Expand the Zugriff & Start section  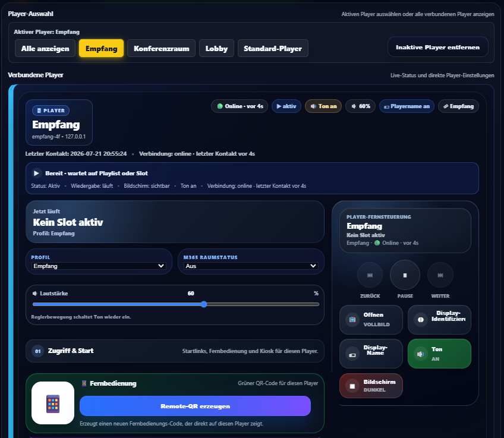175,351
